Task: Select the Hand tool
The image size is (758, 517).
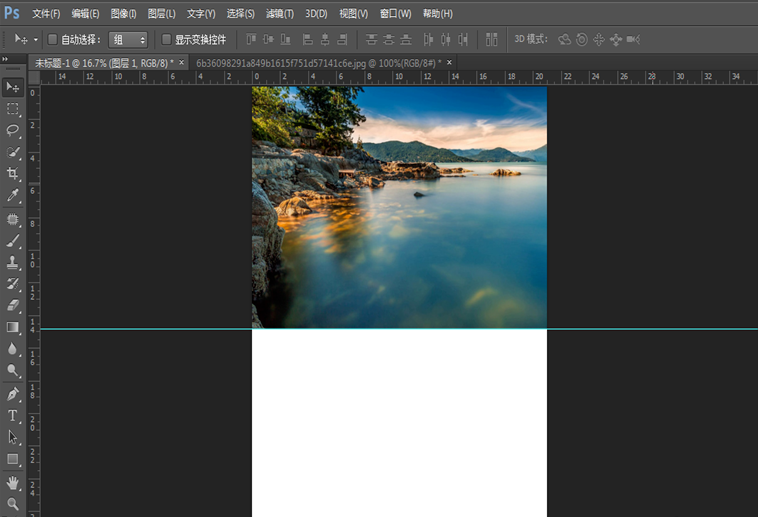Action: [13, 483]
